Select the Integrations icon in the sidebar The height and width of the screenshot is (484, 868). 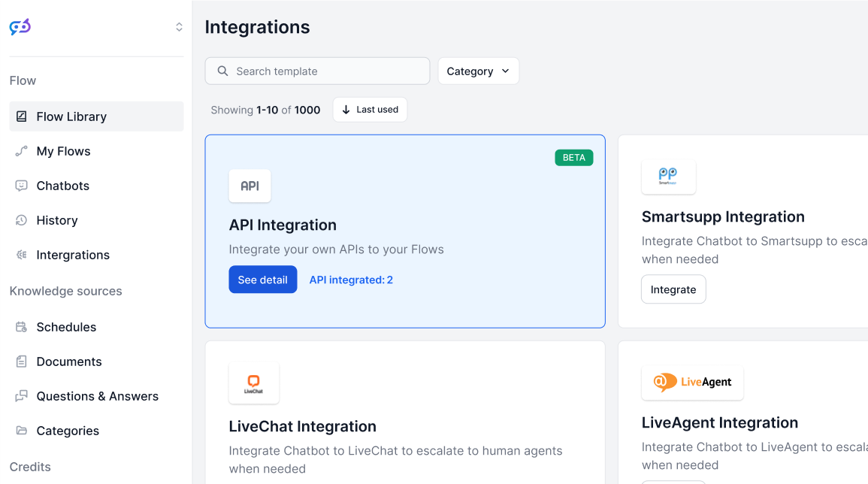point(23,255)
